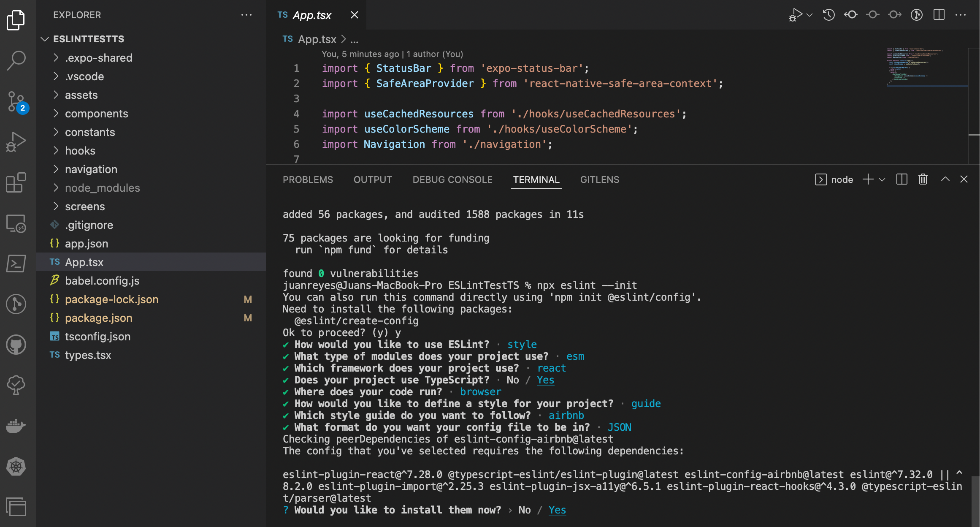
Task: Collapse the ESLINTTESTTS root folder
Action: [x=151, y=39]
